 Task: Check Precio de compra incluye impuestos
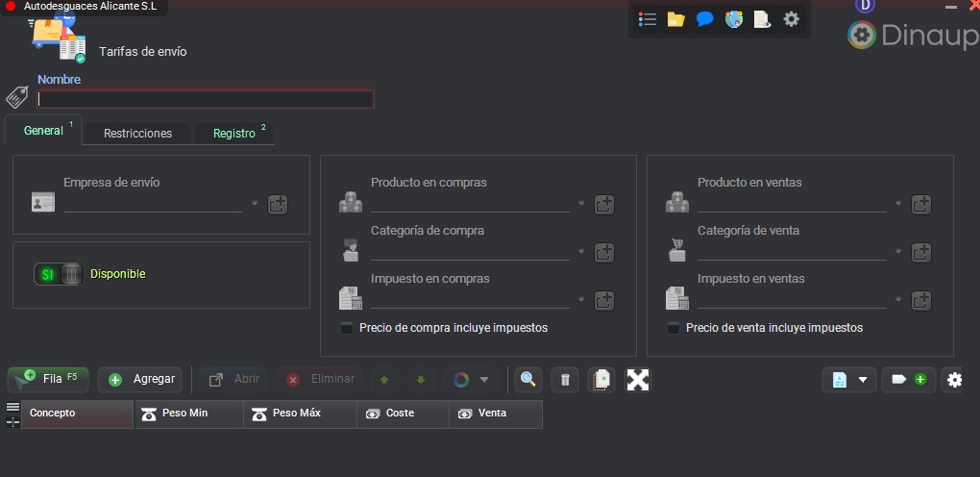347,328
